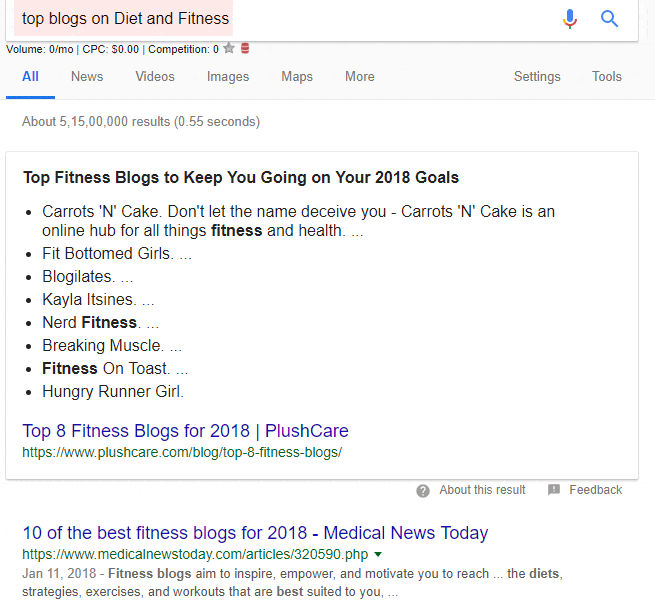Open the Medical News Today fitness blogs result
The width and height of the screenshot is (655, 612).
click(254, 533)
